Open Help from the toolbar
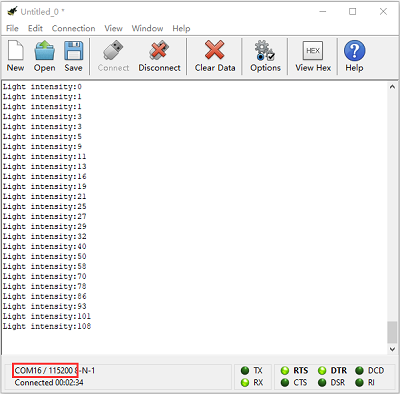Viewport: 400px width, 394px height. pyautogui.click(x=354, y=50)
